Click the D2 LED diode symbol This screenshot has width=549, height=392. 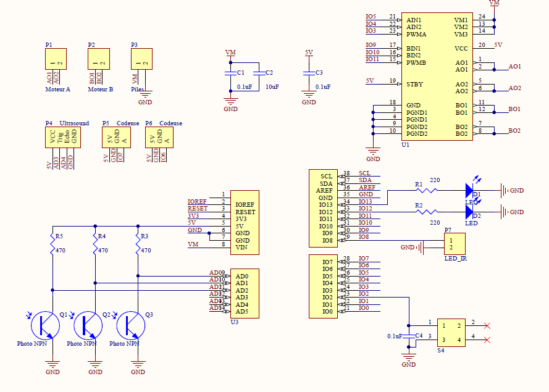click(x=469, y=212)
